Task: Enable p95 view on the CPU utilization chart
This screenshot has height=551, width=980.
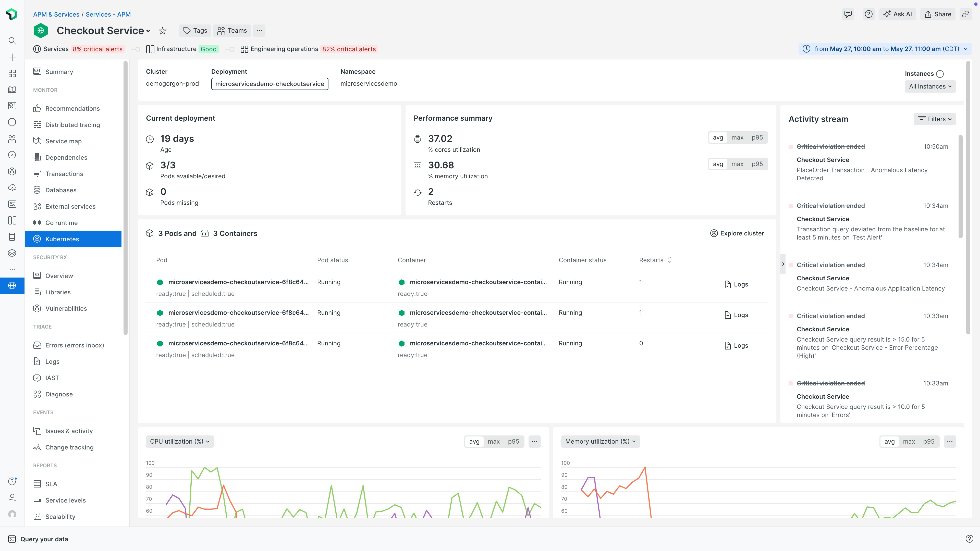Action: click(513, 442)
